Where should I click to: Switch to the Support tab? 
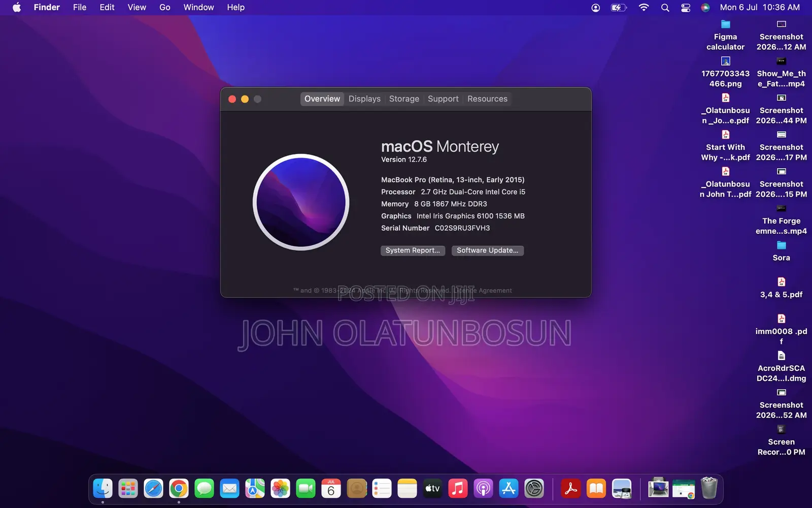(x=443, y=99)
